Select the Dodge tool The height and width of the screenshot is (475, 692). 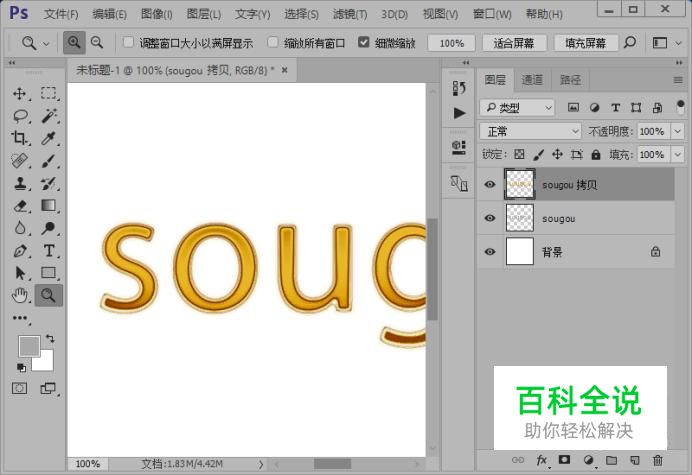49,228
